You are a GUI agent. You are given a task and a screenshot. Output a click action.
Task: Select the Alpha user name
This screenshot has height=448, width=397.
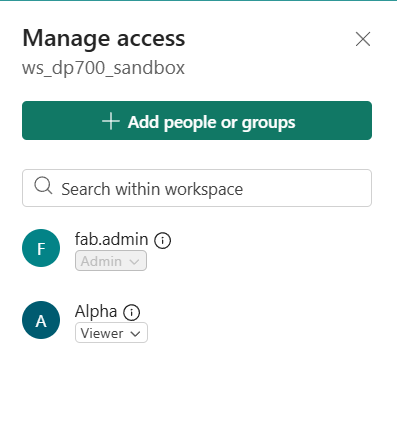click(x=96, y=312)
